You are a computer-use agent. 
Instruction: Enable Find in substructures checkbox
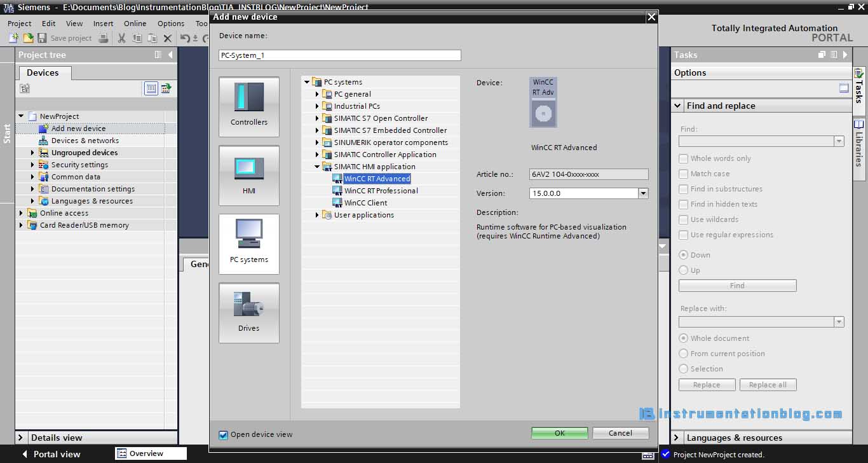[x=683, y=189]
